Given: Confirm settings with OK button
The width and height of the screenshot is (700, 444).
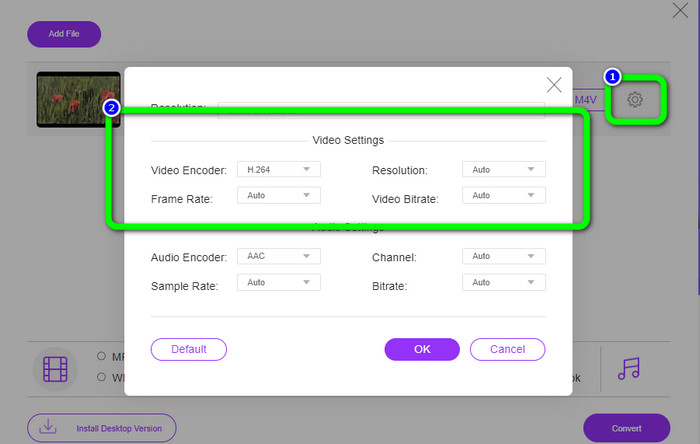Looking at the screenshot, I should click(422, 349).
